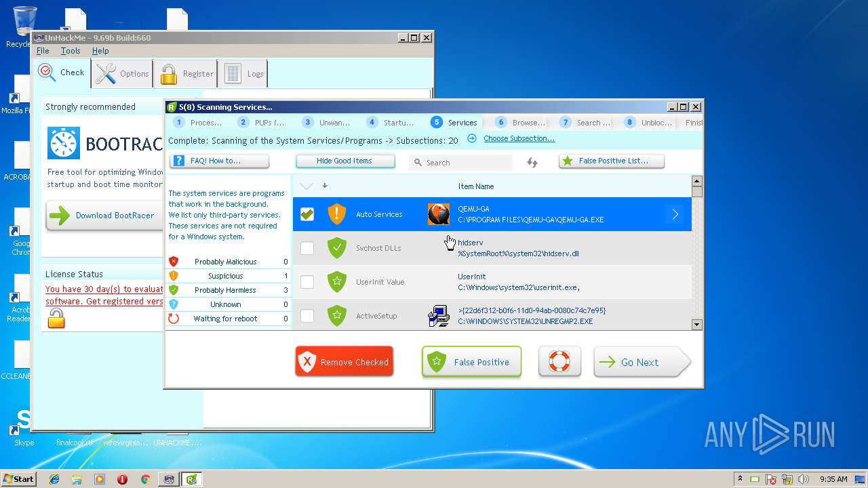
Task: Open Windows Explorer folder on taskbar
Action: [x=77, y=479]
